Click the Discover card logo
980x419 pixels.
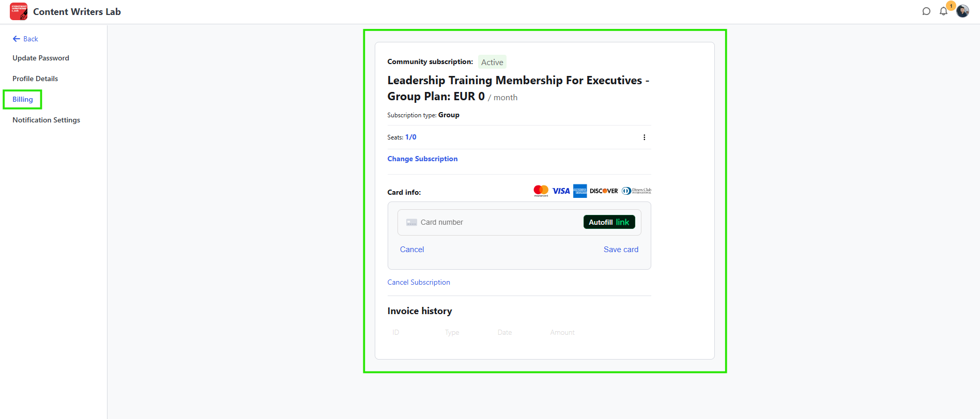click(x=604, y=191)
